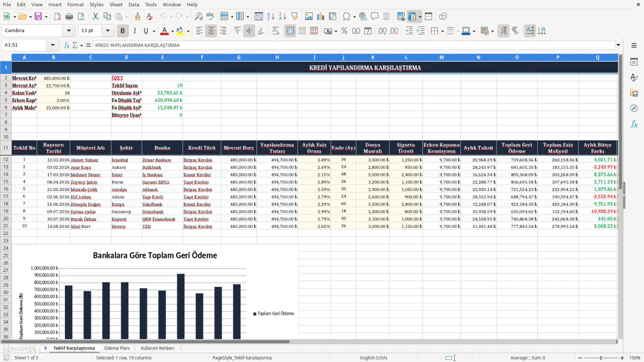Export directly as PDF
Image resolution: width=644 pixels, height=362 pixels.
coord(57,17)
